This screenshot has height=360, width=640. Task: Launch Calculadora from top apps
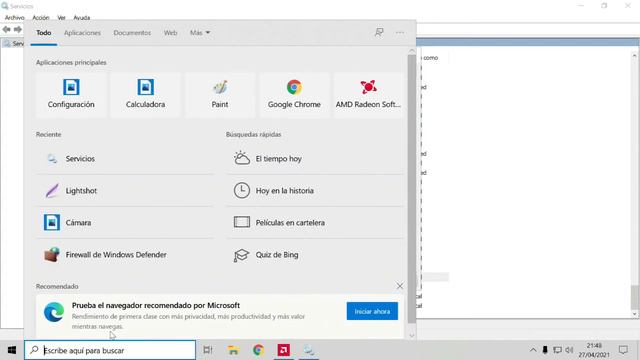(x=145, y=95)
